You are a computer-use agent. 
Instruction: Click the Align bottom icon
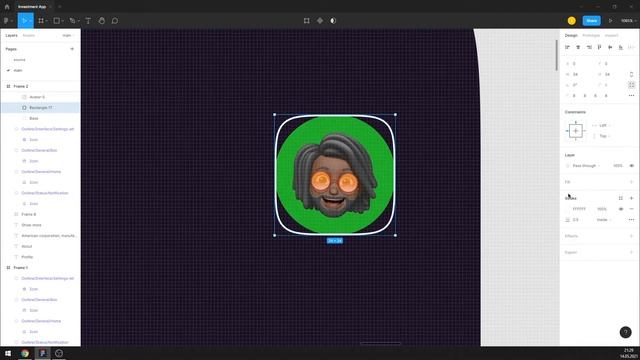[621, 47]
